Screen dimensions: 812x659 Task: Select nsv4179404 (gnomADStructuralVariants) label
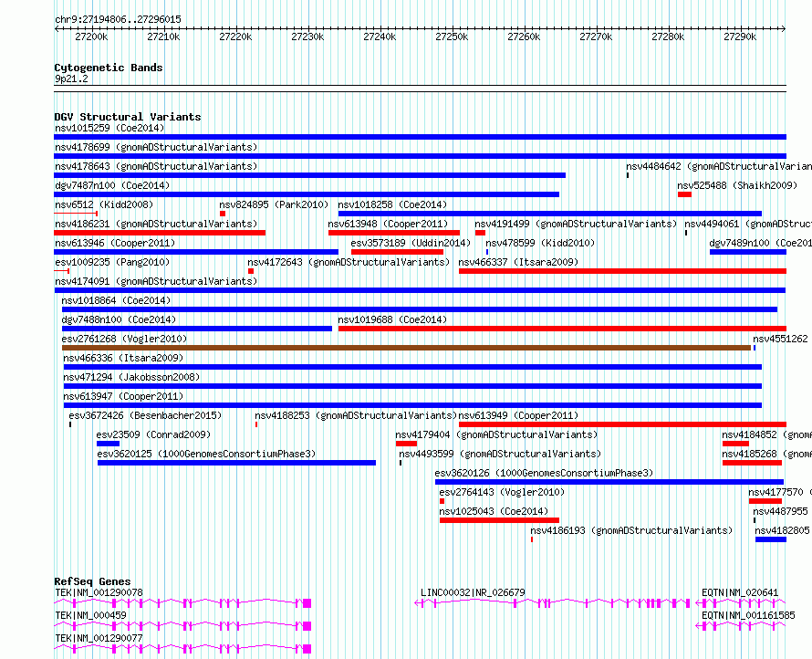pos(496,434)
